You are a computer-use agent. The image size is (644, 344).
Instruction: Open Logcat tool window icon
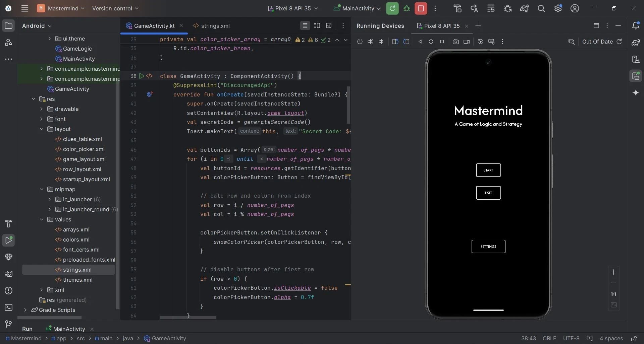[8, 274]
